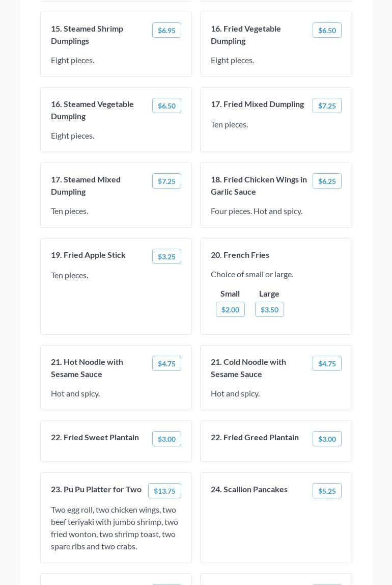Click $5.25 Scallion Pancakes price
392x585 pixels.
tap(327, 491)
